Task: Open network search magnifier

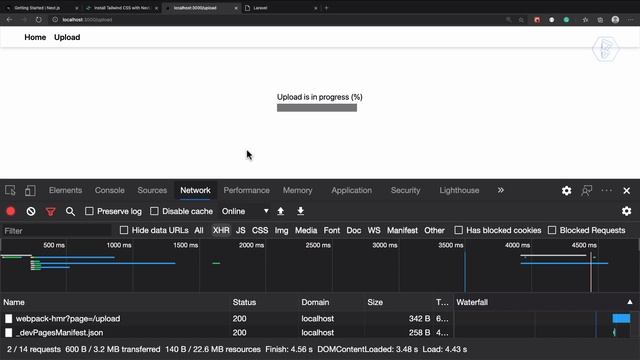Action: 70,211
